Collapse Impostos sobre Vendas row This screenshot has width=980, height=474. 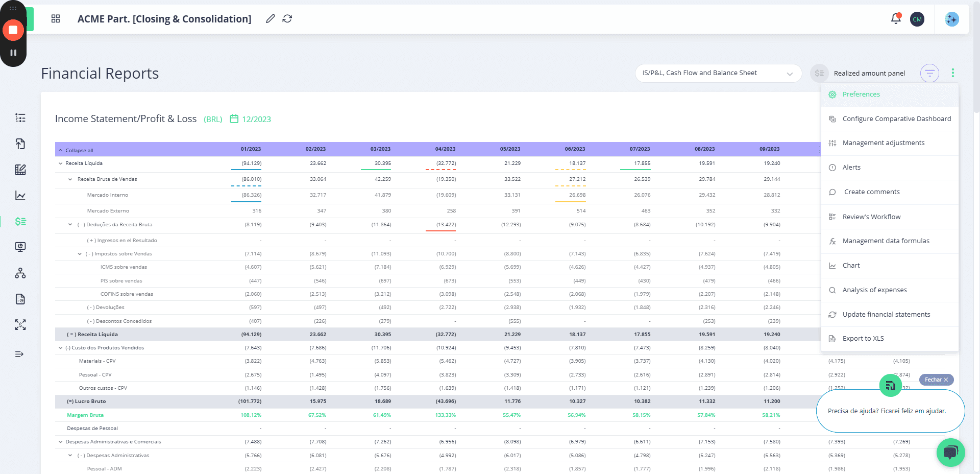click(80, 254)
